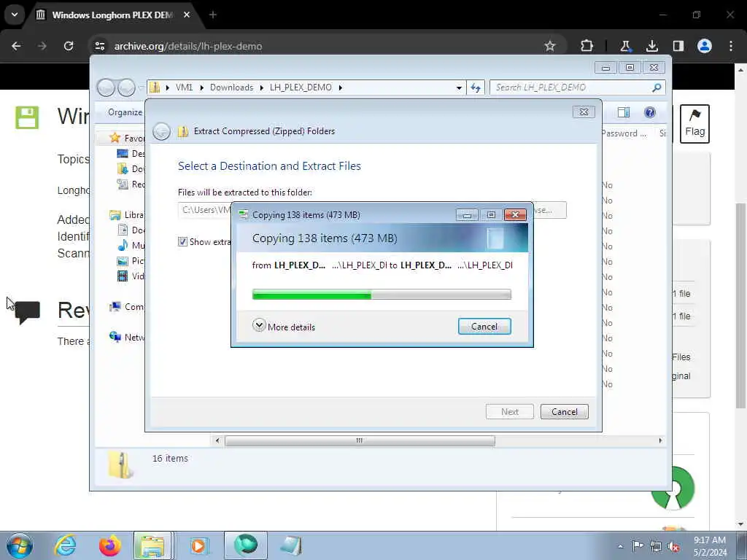Reload the archive.org page

pyautogui.click(x=69, y=46)
